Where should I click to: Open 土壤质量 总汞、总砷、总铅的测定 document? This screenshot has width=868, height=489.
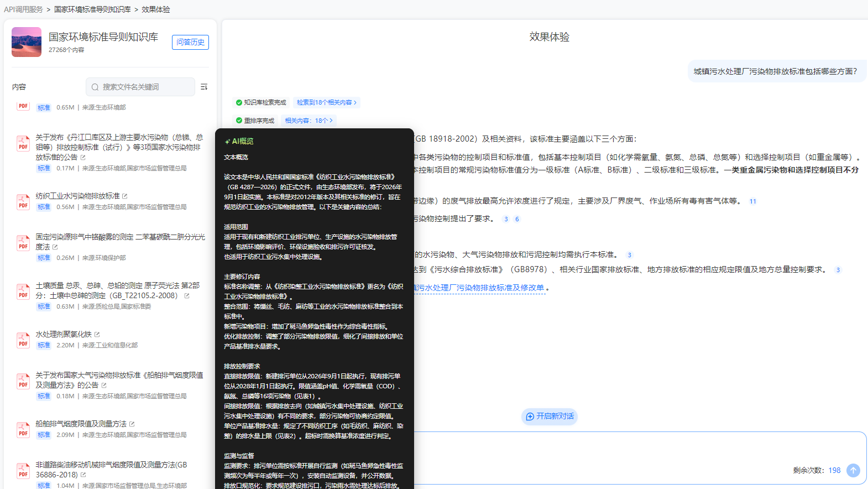[118, 290]
